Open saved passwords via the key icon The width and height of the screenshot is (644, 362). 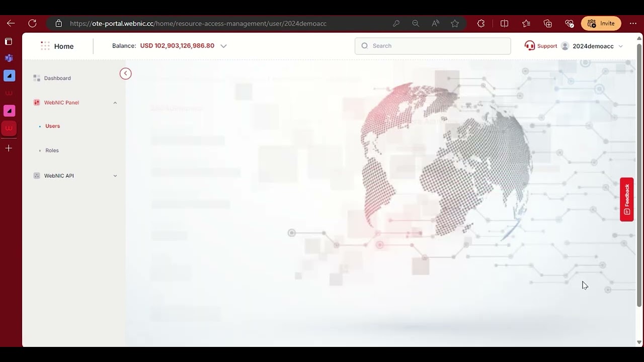pyautogui.click(x=396, y=23)
